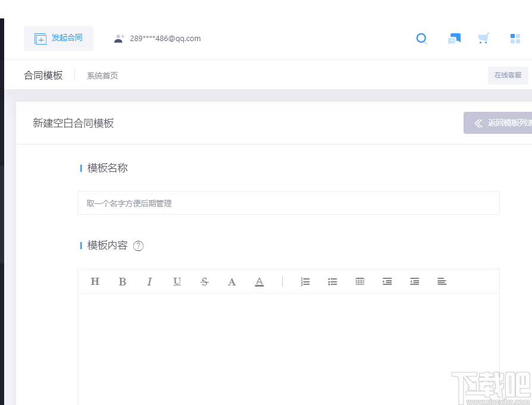The width and height of the screenshot is (532, 405).
Task: Open the messages chat icon
Action: point(454,38)
